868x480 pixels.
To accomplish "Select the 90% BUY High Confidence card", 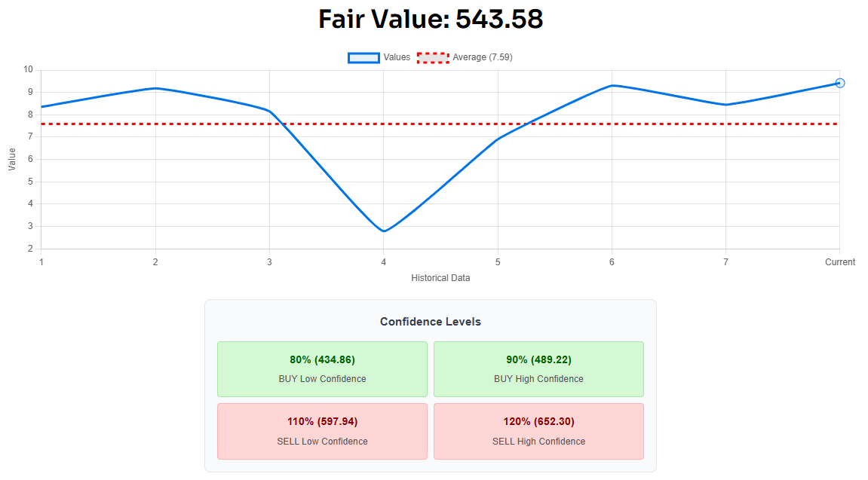I will pyautogui.click(x=538, y=368).
